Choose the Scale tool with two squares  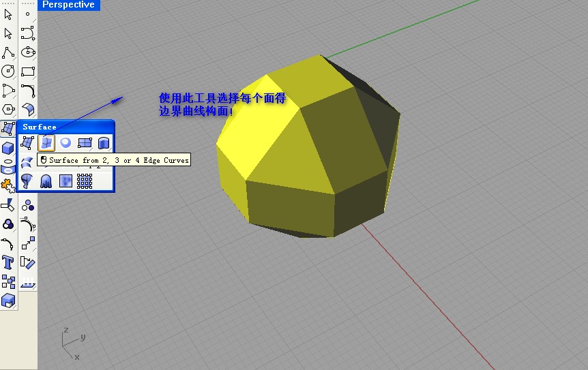(28, 243)
